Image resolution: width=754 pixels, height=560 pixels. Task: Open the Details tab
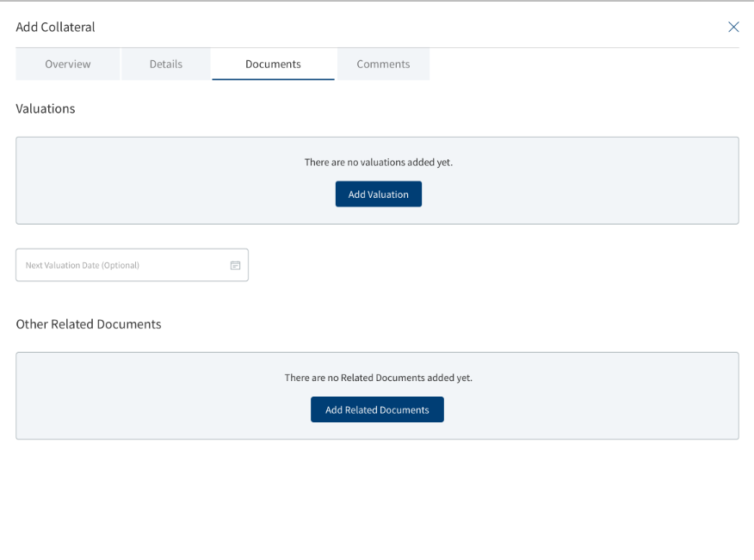[x=166, y=64]
